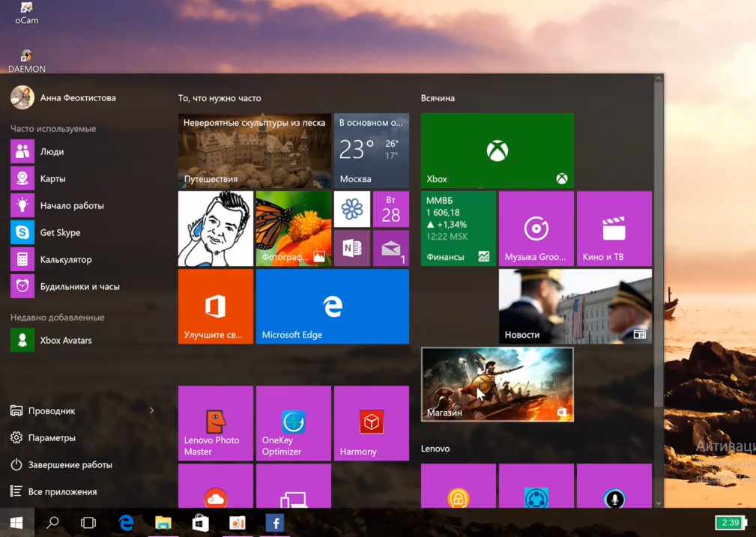Viewport: 756px width, 537px height.
Task: Open the Lenovo Photo Master tile
Action: 215,423
